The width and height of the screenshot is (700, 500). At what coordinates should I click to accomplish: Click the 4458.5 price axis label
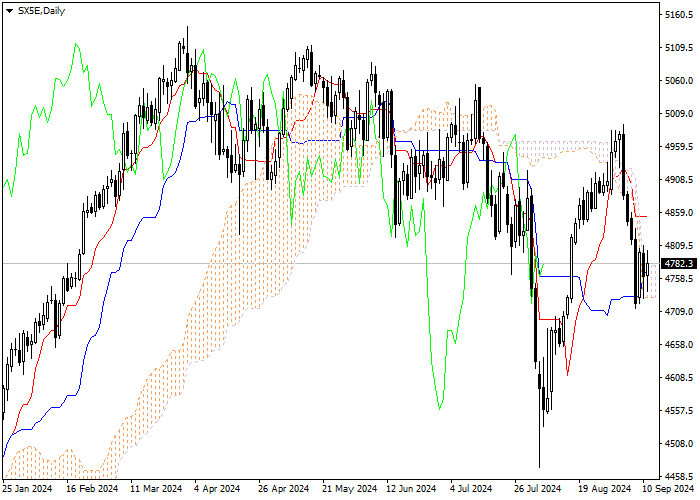pos(679,476)
